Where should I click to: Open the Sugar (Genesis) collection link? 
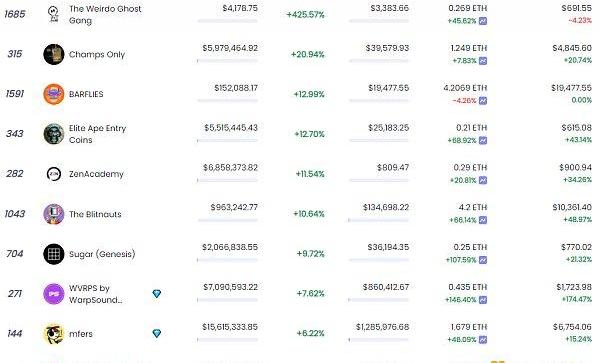(102, 254)
